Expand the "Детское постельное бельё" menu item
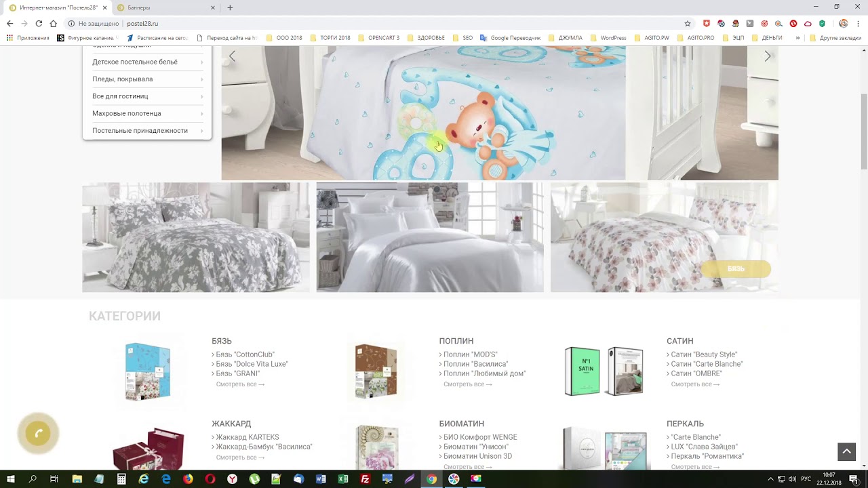The width and height of the screenshot is (868, 488). pyautogui.click(x=147, y=62)
